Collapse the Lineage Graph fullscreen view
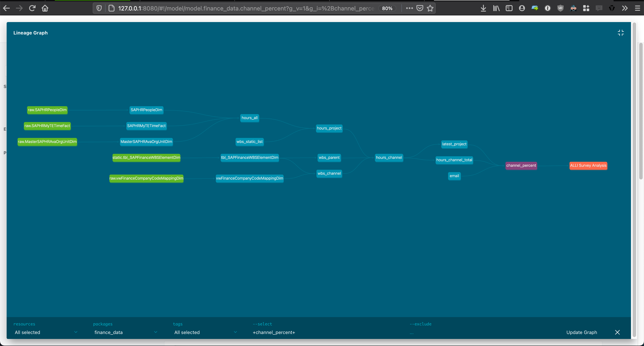This screenshot has height=346, width=644. point(621,33)
